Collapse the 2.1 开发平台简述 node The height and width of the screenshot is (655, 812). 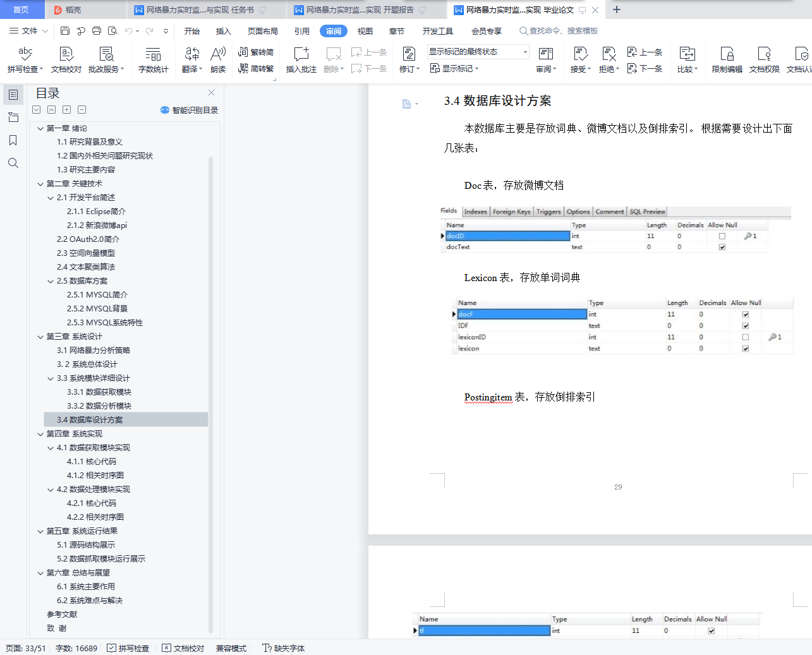(51, 198)
